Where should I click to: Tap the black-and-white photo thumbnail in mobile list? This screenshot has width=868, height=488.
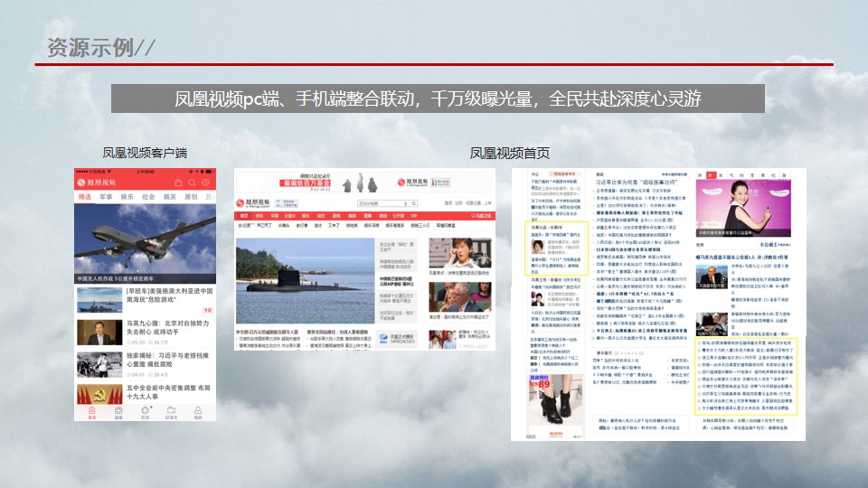99,364
